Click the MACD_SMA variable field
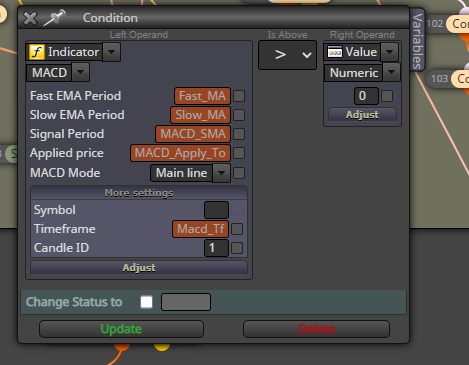This screenshot has width=469, height=365. (x=193, y=134)
